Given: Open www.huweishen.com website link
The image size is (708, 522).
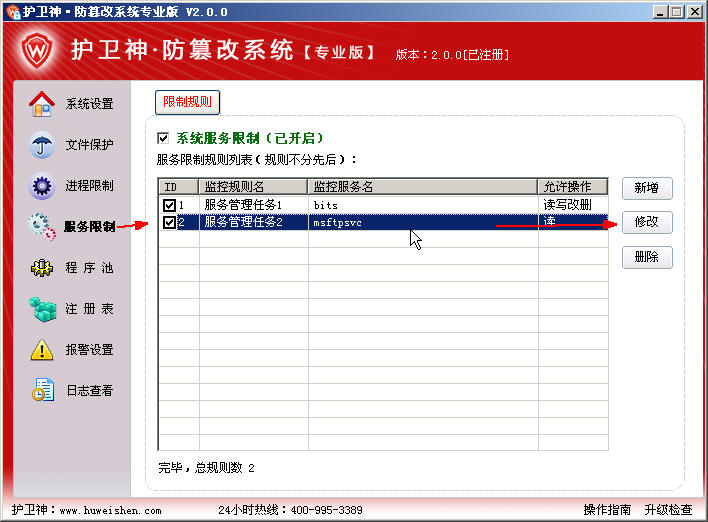Looking at the screenshot, I should (x=111, y=511).
